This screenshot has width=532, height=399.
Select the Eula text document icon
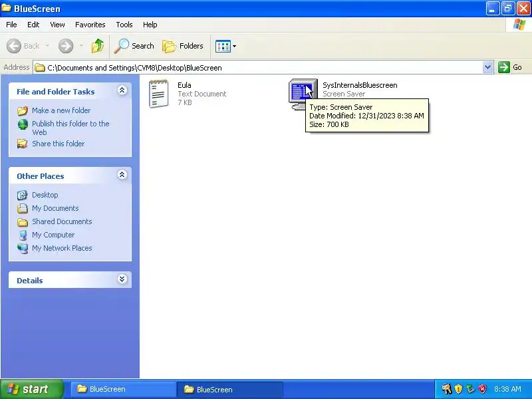click(158, 94)
